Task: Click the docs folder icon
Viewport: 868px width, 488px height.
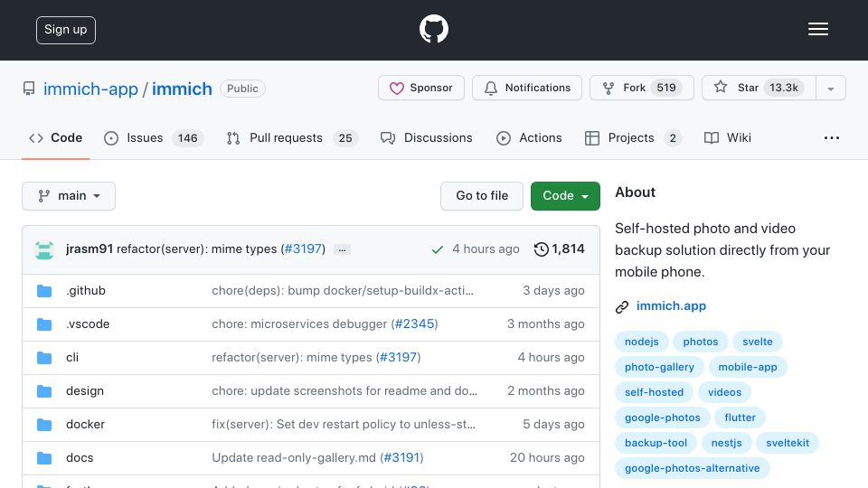Action: pos(44,458)
